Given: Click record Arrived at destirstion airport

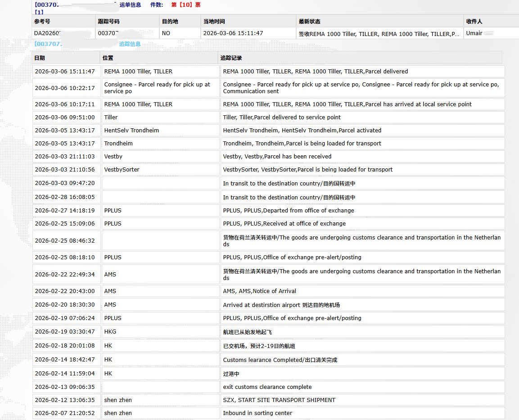Looking at the screenshot, I should coord(362,305).
